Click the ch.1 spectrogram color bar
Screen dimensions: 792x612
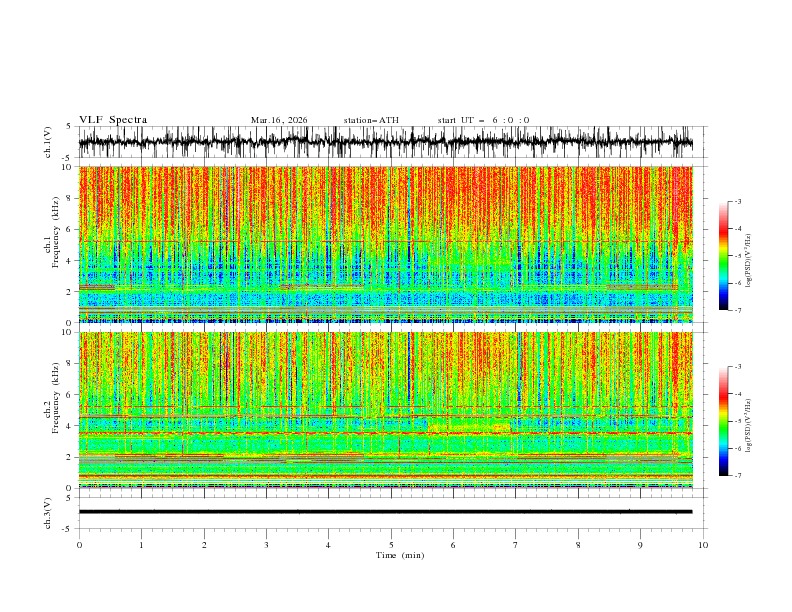click(724, 255)
